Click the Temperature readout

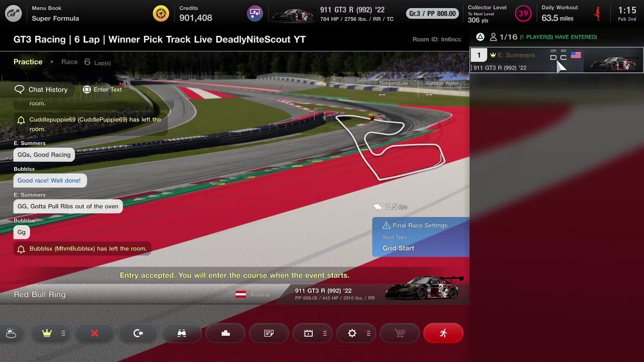(393, 88)
